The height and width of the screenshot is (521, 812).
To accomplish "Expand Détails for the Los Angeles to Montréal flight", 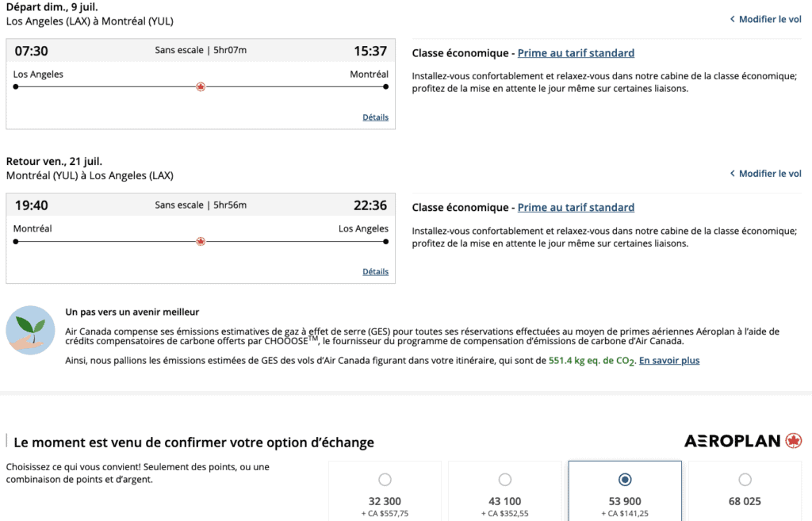I will click(375, 117).
